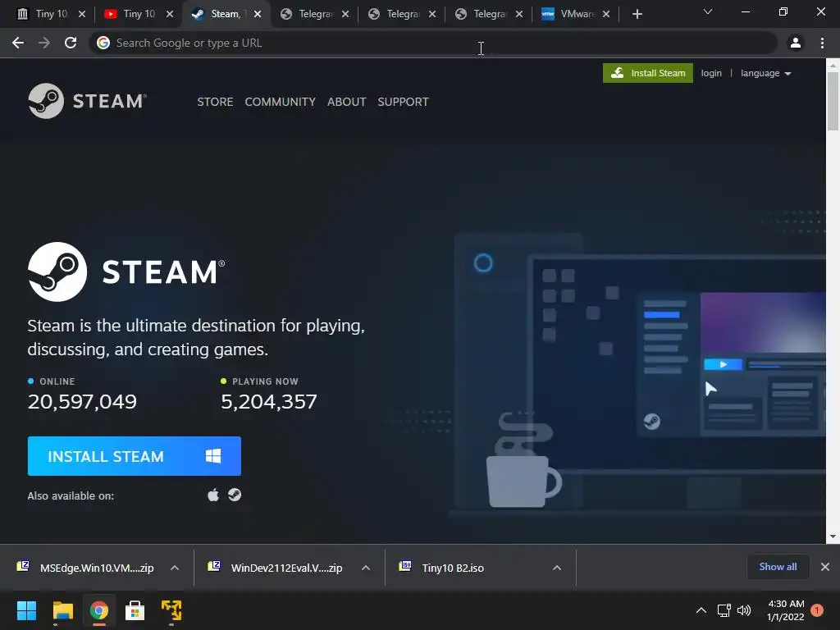Image resolution: width=840 pixels, height=630 pixels.
Task: Open the VMware Workstation taskbar icon
Action: tap(171, 610)
